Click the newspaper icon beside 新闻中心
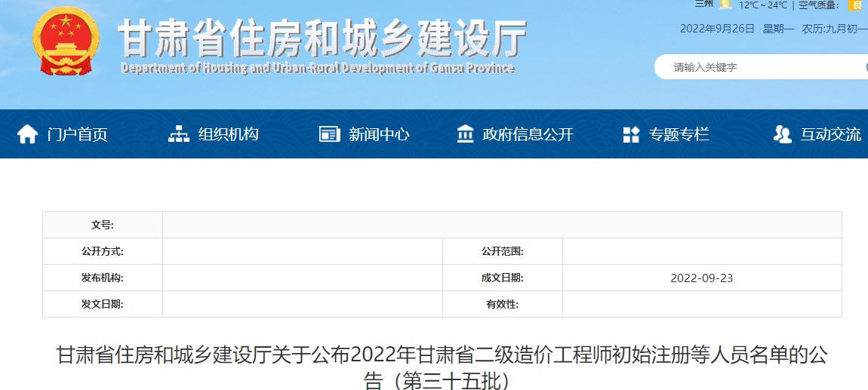 point(330,134)
